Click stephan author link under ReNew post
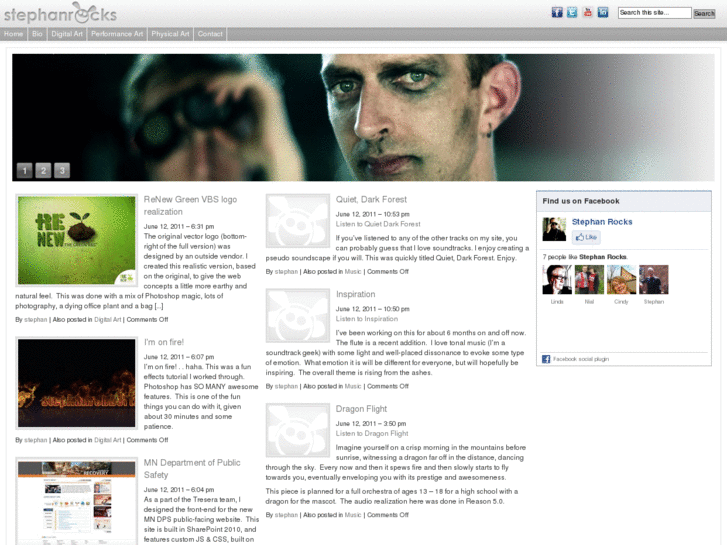727x545 pixels. tap(36, 320)
